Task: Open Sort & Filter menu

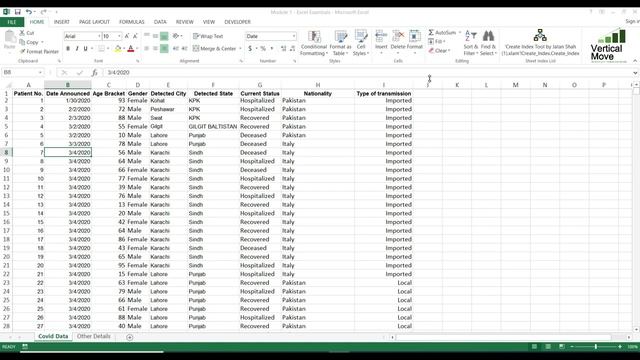Action: coord(471,42)
